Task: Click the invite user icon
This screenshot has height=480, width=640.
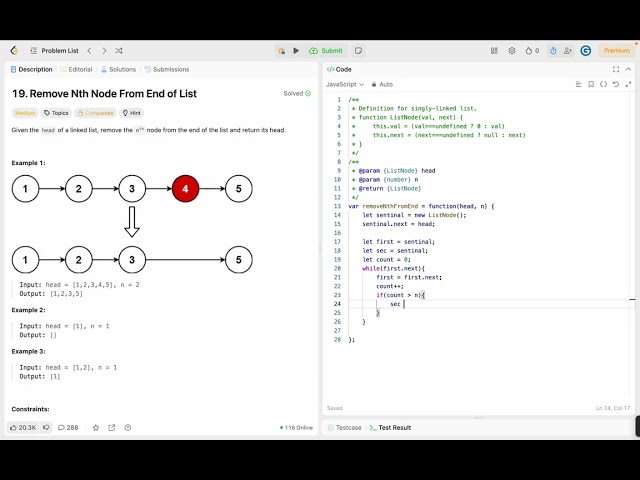Action: point(568,51)
